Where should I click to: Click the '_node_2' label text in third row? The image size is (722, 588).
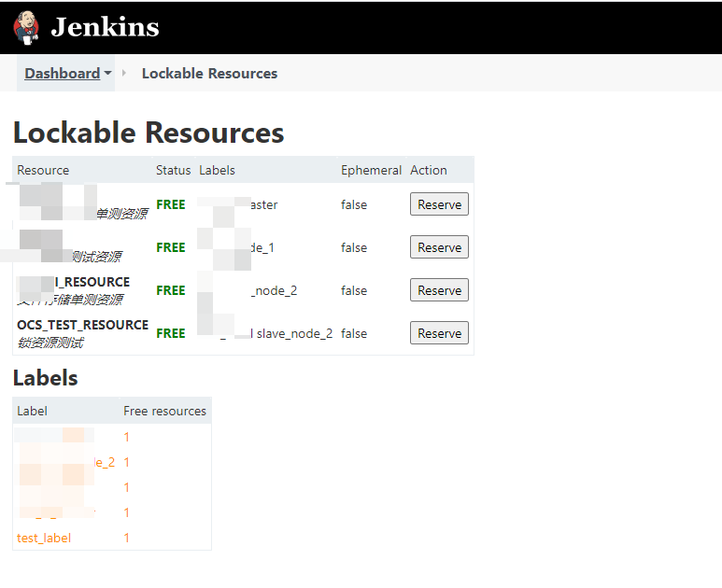pyautogui.click(x=275, y=291)
